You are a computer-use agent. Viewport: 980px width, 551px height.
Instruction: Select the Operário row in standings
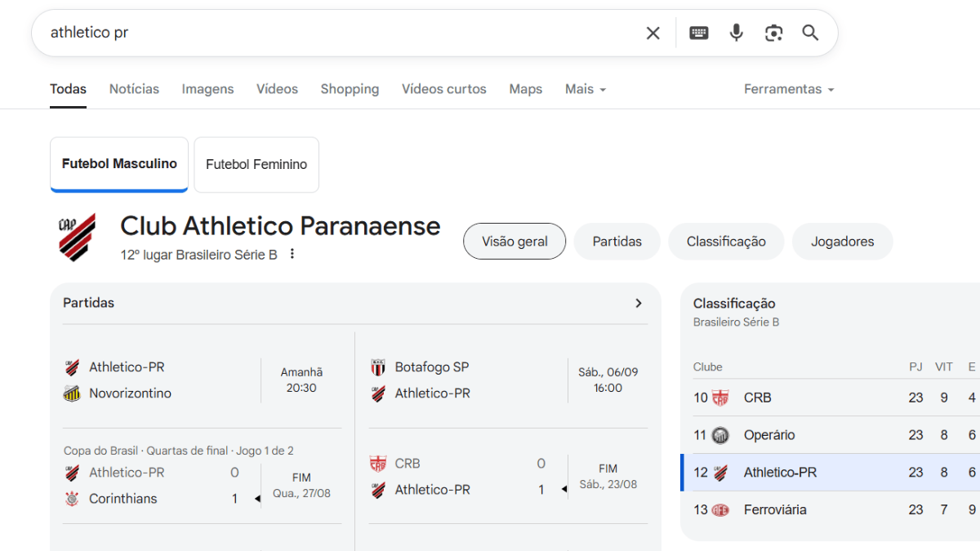point(768,435)
